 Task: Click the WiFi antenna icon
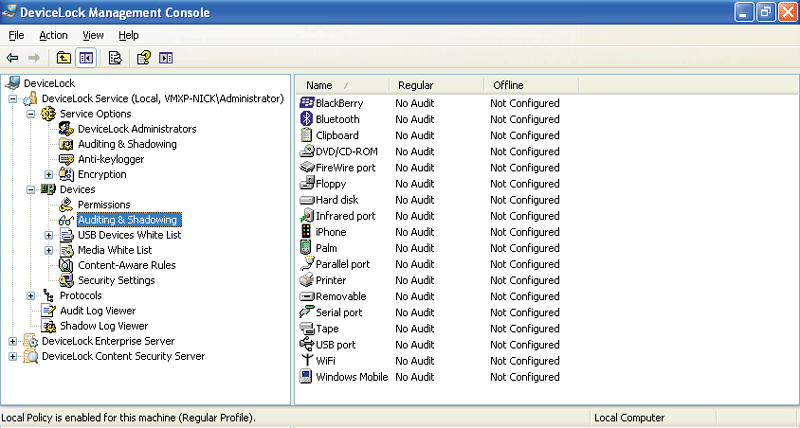point(306,361)
